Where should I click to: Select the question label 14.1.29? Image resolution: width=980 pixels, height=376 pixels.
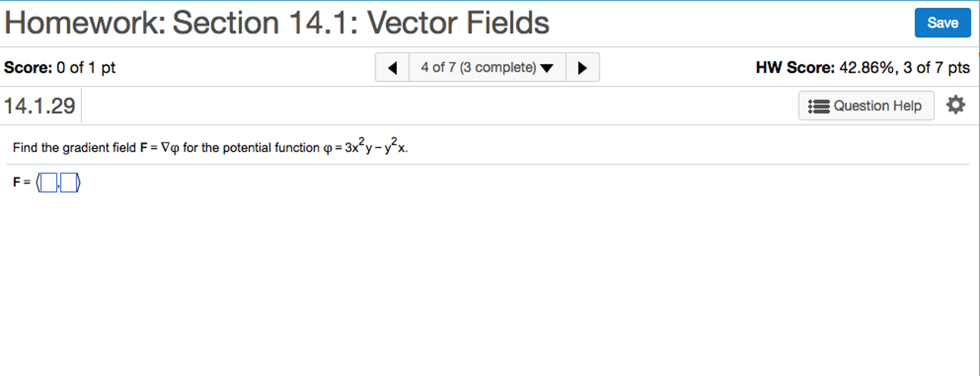pyautogui.click(x=41, y=105)
